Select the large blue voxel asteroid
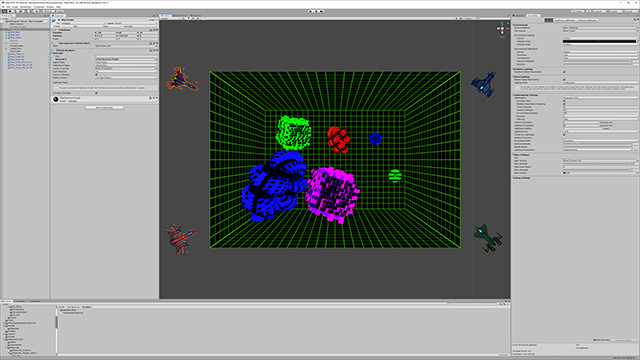This screenshot has height=360, width=640. 273,186
